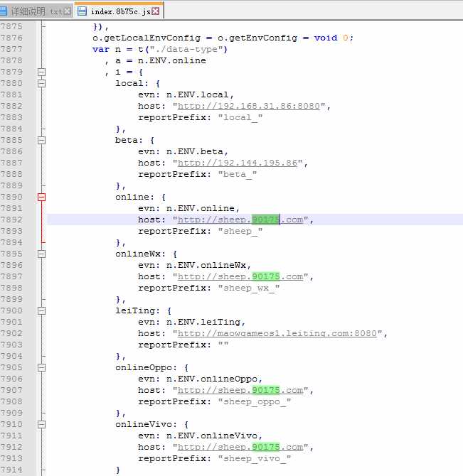Screen dimensions: 463x476
Task: Collapse the beta block fold marker
Action: [x=41, y=140]
